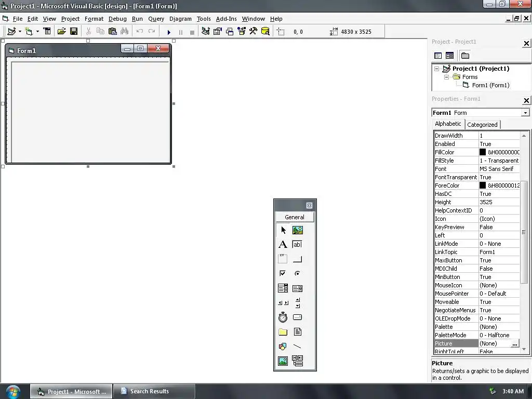Click View Code in the Project panel
532x399 pixels.
pos(438,55)
